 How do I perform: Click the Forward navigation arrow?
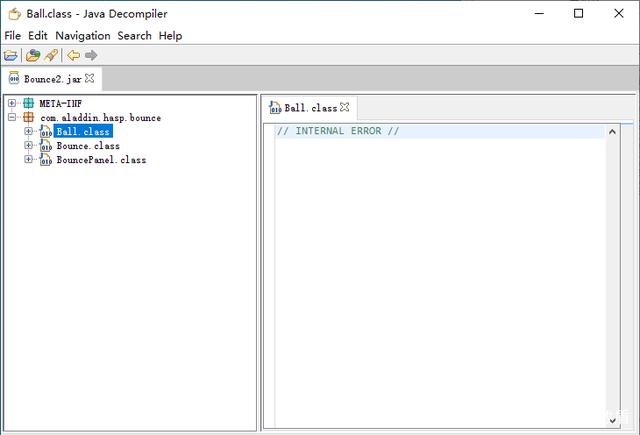tap(91, 55)
